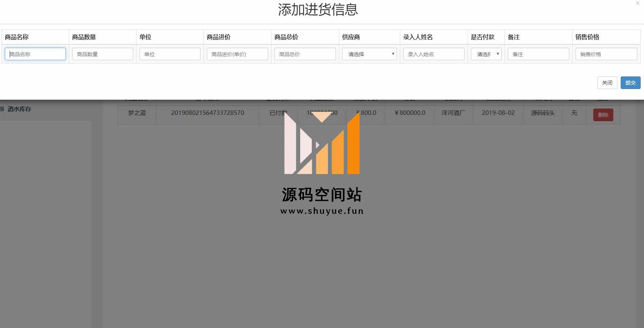
Task: Click the 商品进价(单价) input
Action: point(237,54)
